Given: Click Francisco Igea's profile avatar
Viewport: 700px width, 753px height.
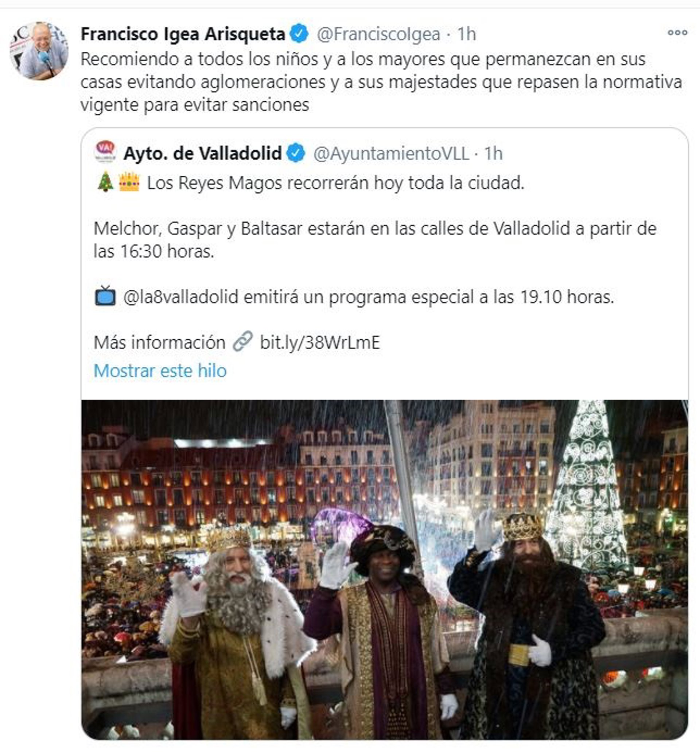Looking at the screenshot, I should (39, 51).
